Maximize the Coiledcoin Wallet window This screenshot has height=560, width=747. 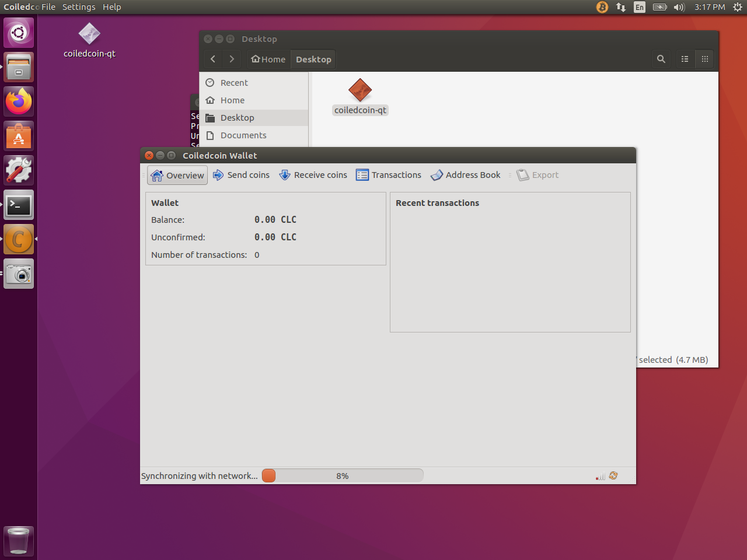[171, 155]
